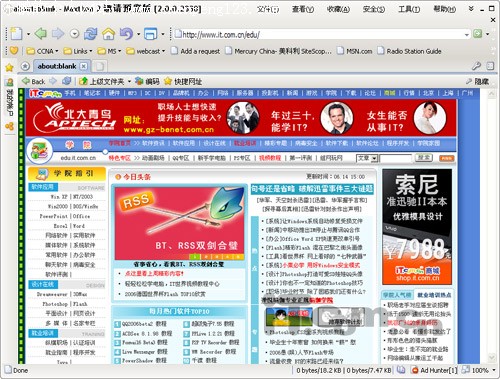This screenshot has width=500, height=379.
Task: Open a new blank tab button
Action: (x=100, y=66)
